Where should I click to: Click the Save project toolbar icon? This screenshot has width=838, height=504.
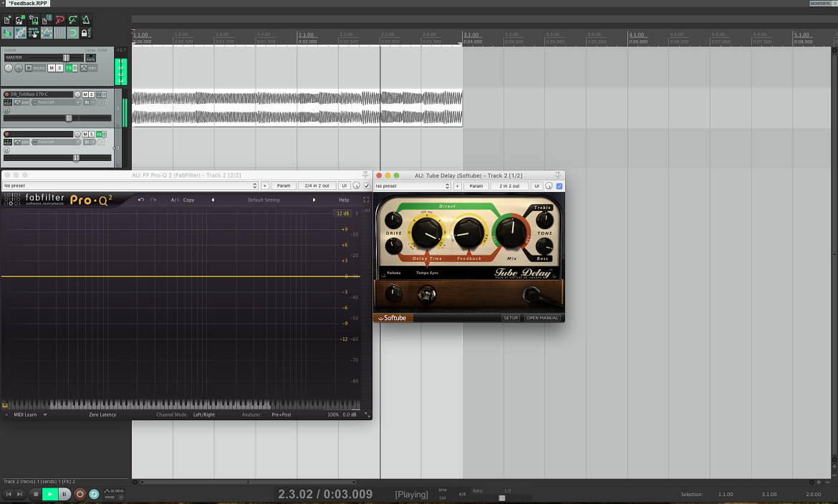(34, 20)
